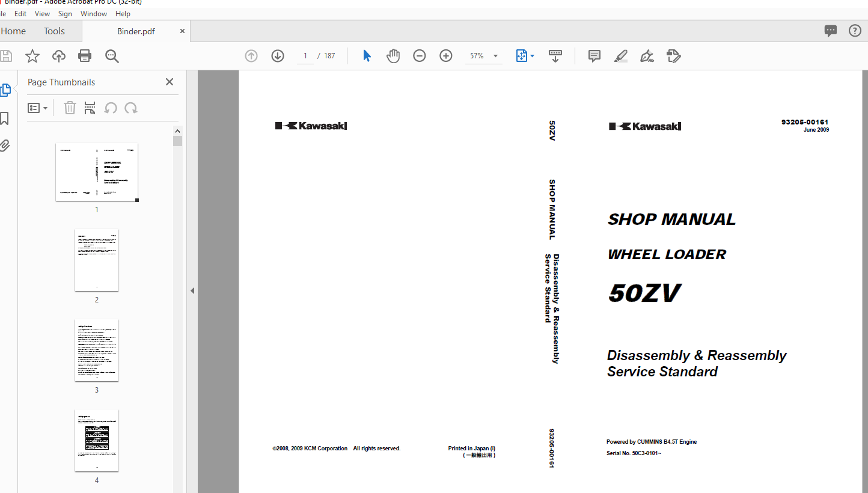Select the page 4 thumbnail
The image size is (868, 493).
(97, 440)
